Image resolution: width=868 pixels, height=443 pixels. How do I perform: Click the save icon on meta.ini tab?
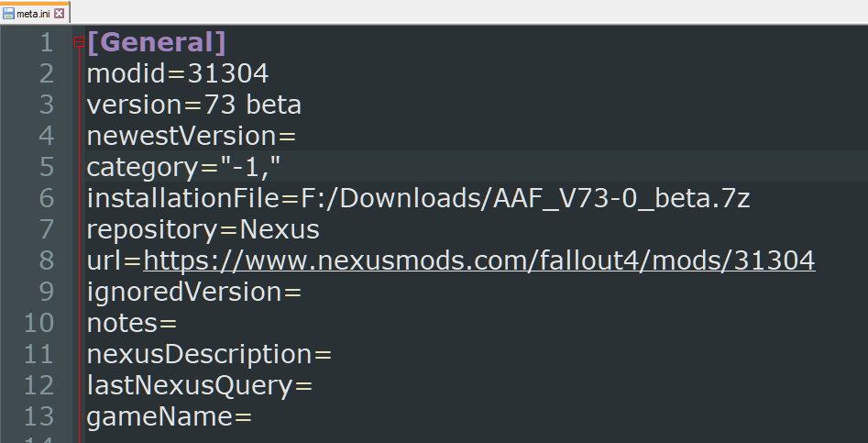[x=8, y=13]
